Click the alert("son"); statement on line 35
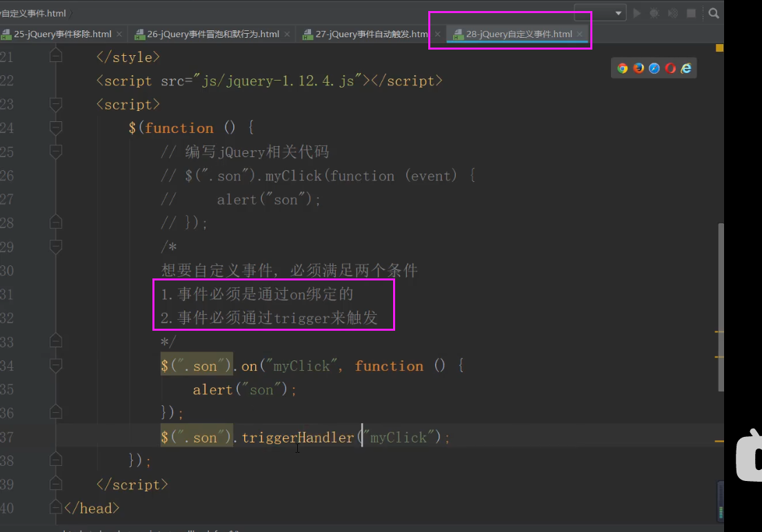This screenshot has height=532, width=762. (244, 389)
